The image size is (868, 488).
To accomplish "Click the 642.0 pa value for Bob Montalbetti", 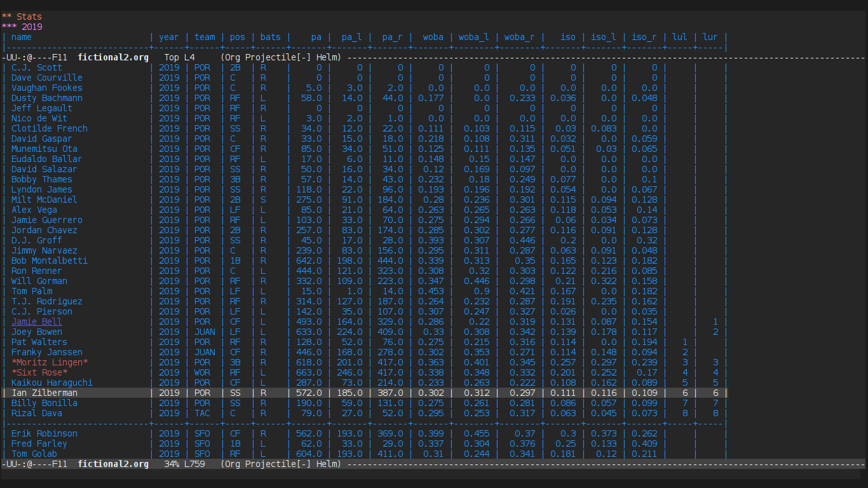I will (x=309, y=261).
